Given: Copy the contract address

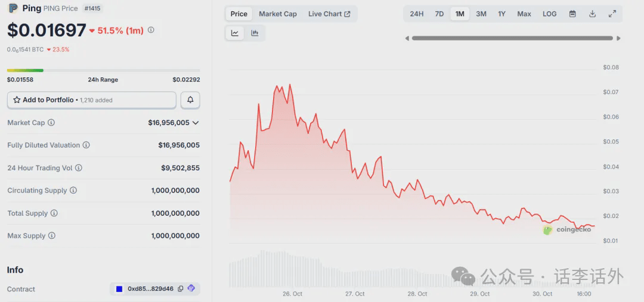Looking at the screenshot, I should pyautogui.click(x=181, y=289).
